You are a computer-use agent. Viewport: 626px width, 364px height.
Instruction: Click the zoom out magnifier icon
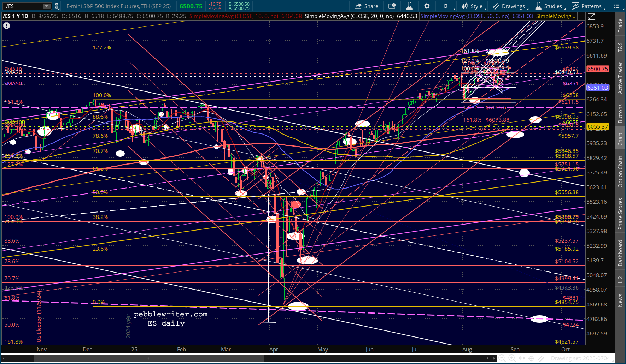(x=502, y=358)
